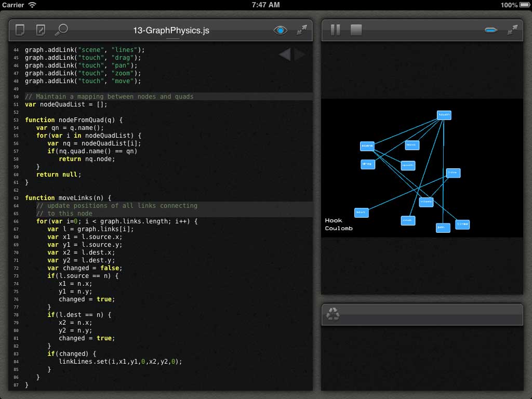Select the 'move' graph node
Screen dimensions: 532x399
[412, 145]
